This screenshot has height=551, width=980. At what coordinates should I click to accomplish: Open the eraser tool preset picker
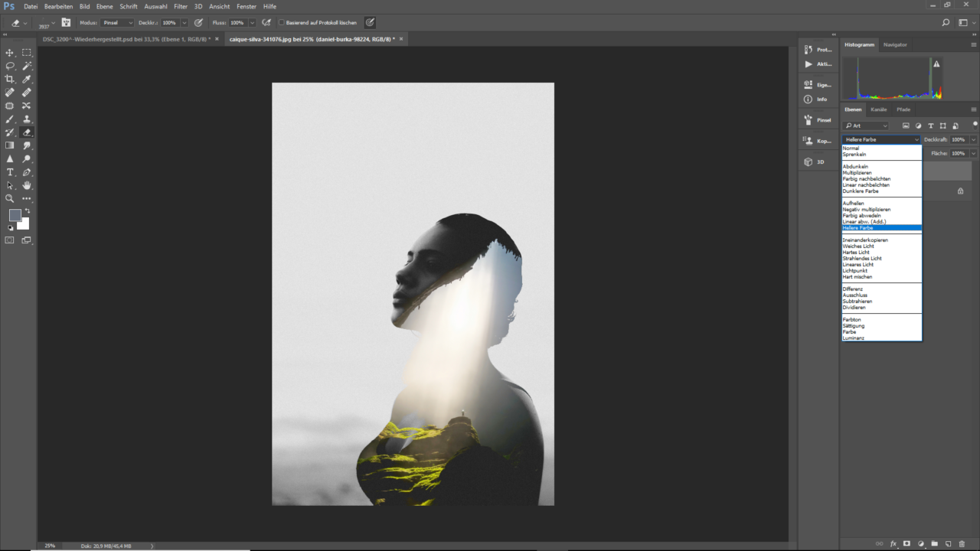(x=18, y=23)
